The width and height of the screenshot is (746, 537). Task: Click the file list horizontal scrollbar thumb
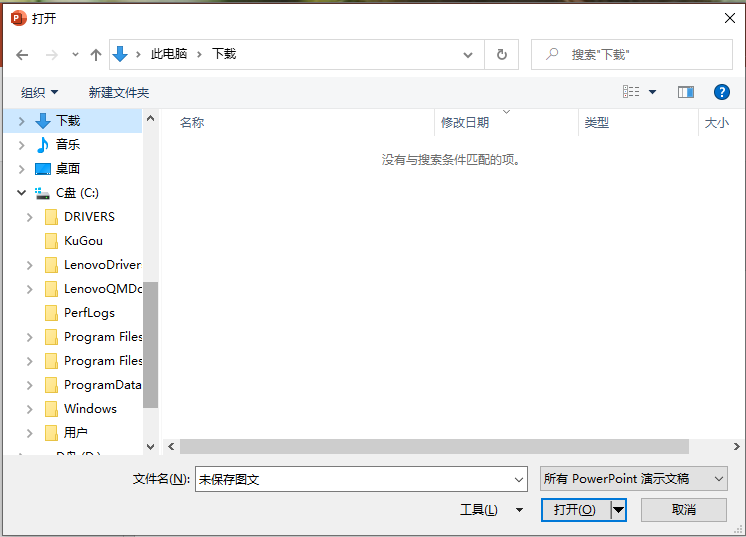(434, 447)
